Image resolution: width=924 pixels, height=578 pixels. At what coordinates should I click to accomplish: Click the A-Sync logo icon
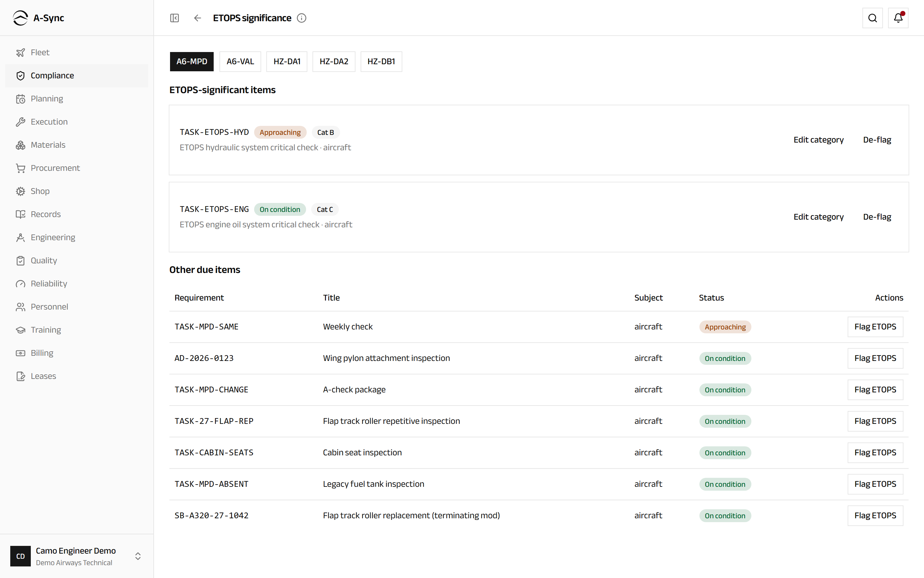pyautogui.click(x=20, y=18)
